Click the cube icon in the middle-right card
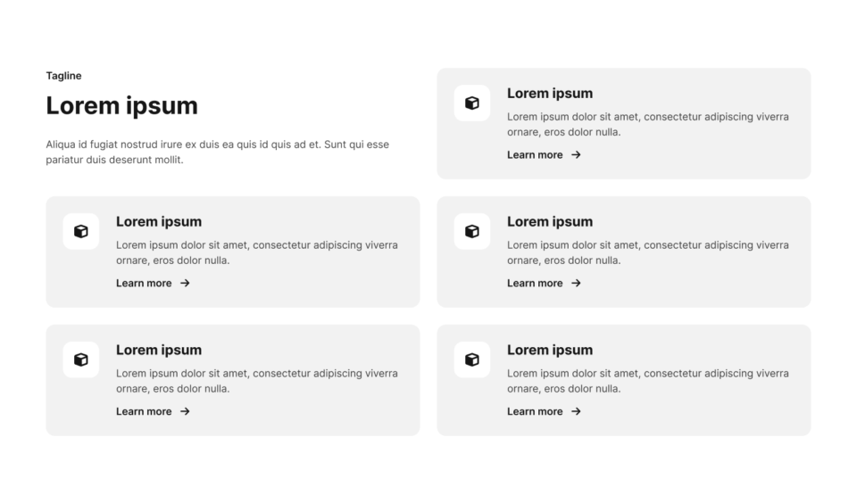The image size is (857, 504). (471, 232)
